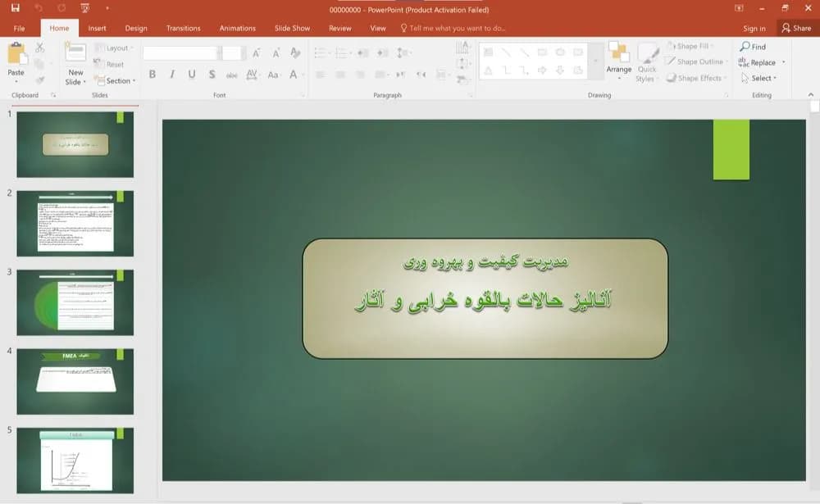Viewport: 820px width, 504px height.
Task: Toggle Strikethrough formatting
Action: [232, 75]
